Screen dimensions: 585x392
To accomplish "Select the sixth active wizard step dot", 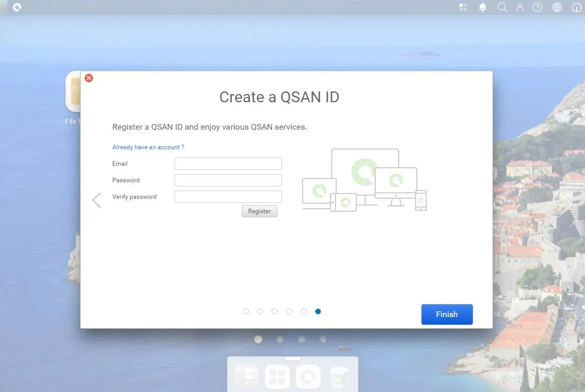I will pos(318,311).
